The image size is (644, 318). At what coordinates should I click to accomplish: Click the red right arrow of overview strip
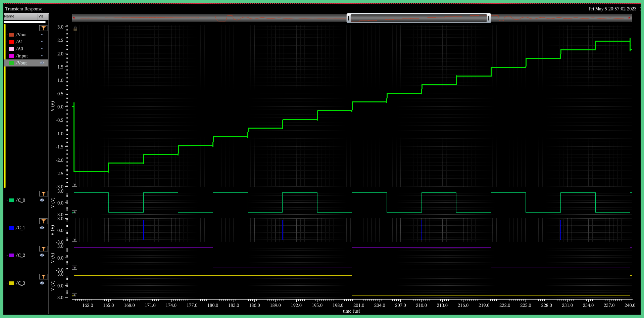[x=630, y=18]
